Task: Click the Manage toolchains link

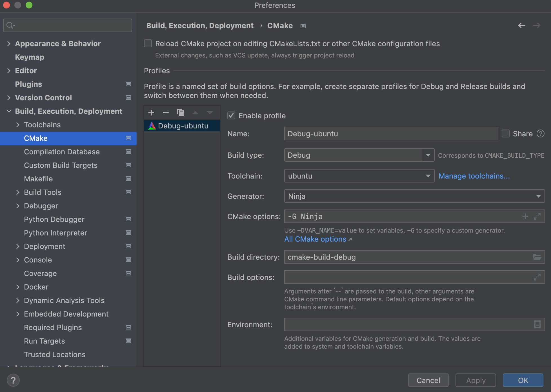Action: pos(474,176)
